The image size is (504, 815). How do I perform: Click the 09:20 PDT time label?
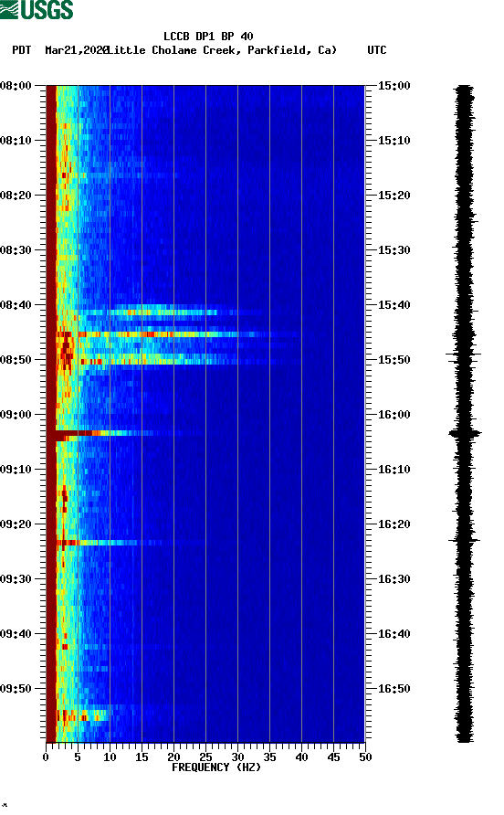tap(16, 524)
